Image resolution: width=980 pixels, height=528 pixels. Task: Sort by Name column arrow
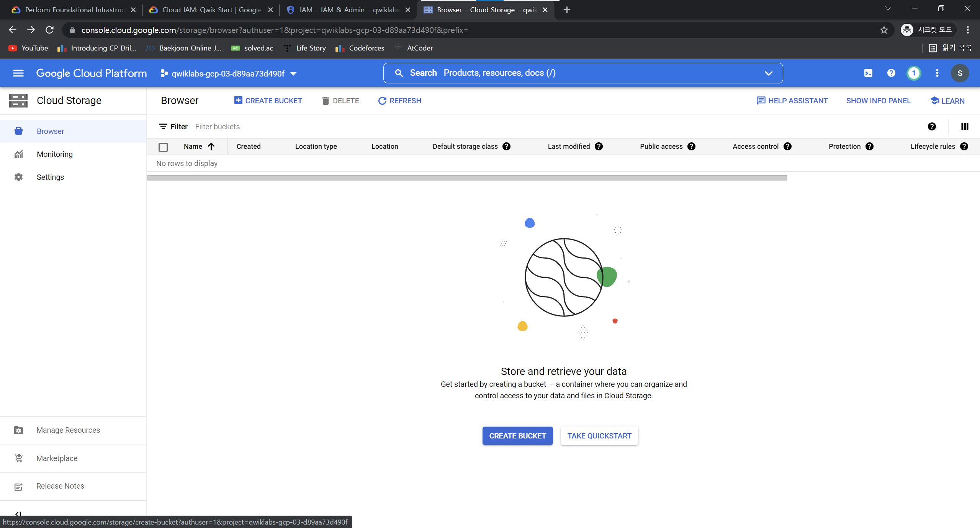[x=211, y=147]
